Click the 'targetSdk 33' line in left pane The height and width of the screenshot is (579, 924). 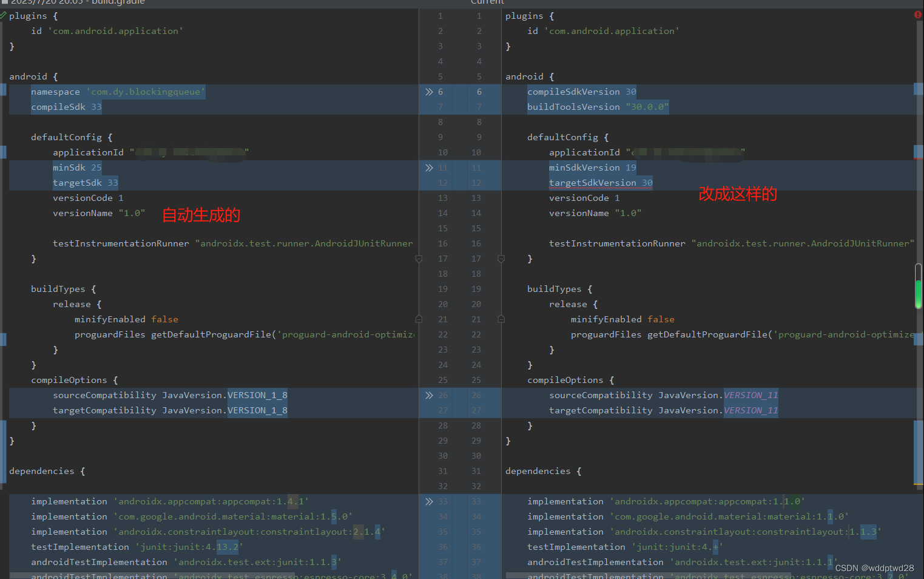[x=86, y=183]
